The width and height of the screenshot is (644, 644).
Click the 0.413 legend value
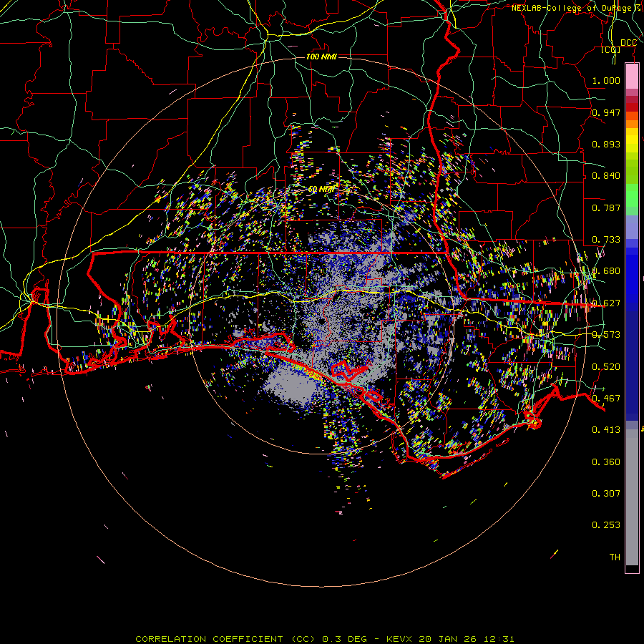pos(606,430)
